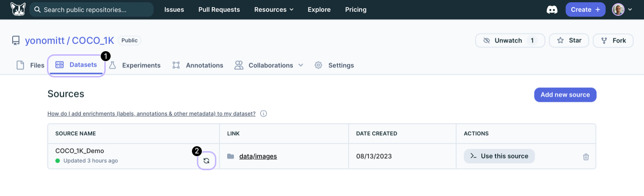
Task: Expand the Resources menu
Action: point(274,10)
